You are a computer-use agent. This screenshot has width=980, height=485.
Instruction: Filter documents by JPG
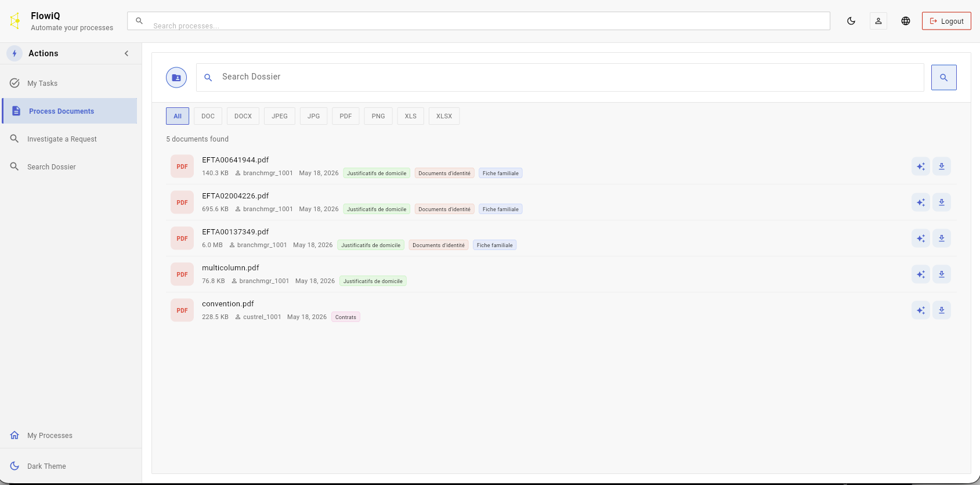pos(314,116)
